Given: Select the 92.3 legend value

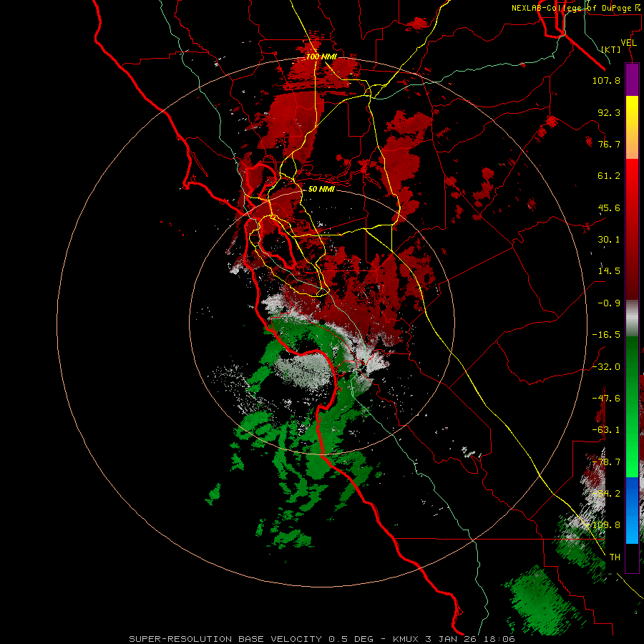Looking at the screenshot, I should pyautogui.click(x=609, y=112).
